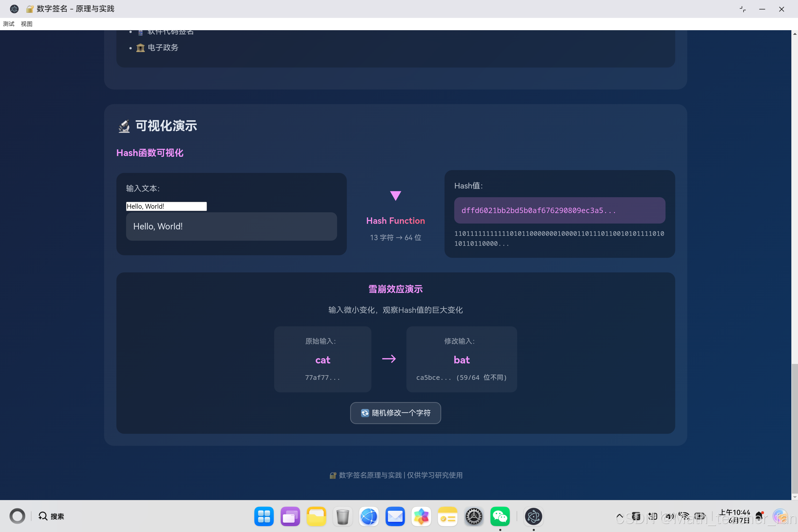Click the Hash Function label
Viewport: 798px width, 532px height.
pyautogui.click(x=395, y=220)
